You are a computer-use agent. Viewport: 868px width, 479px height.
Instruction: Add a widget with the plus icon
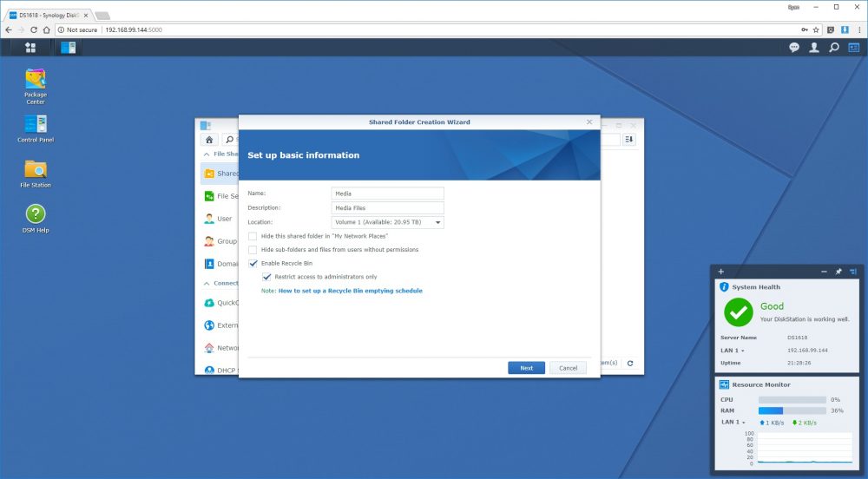point(720,272)
